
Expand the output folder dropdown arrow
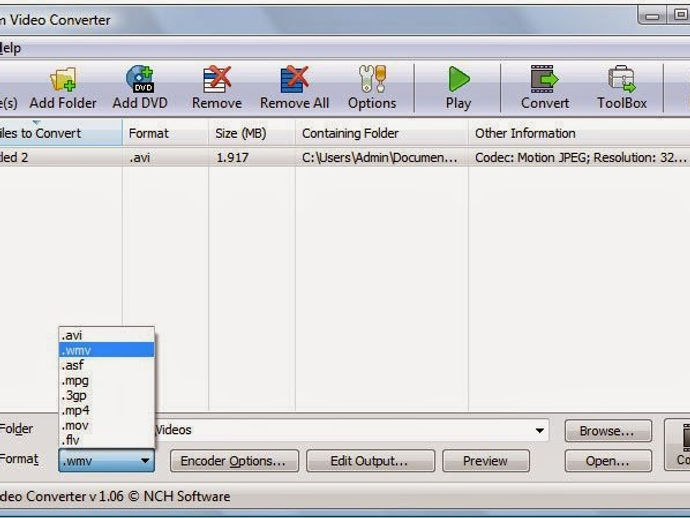point(540,430)
